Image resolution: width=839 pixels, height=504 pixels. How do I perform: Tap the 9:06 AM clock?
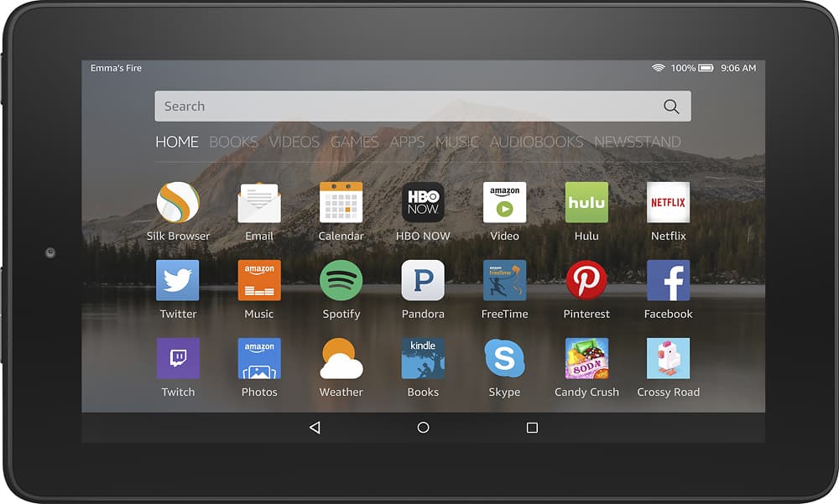click(x=738, y=68)
